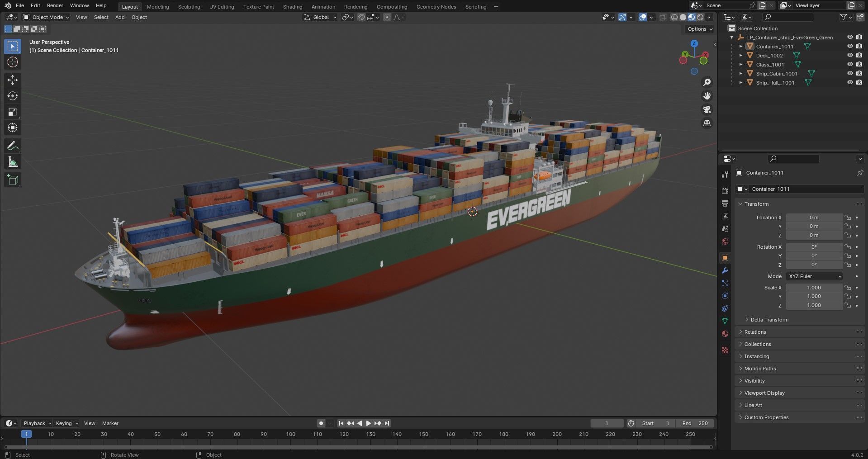
Task: Click the pan view hand icon
Action: [707, 96]
